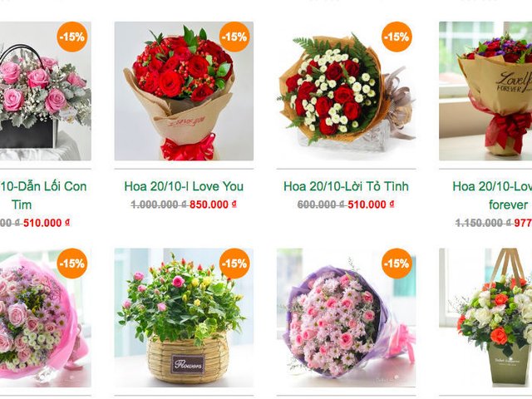Open the Hoa 20/10-Love forever product link
Image resolution: width=532 pixels, height=399 pixels.
(x=492, y=195)
